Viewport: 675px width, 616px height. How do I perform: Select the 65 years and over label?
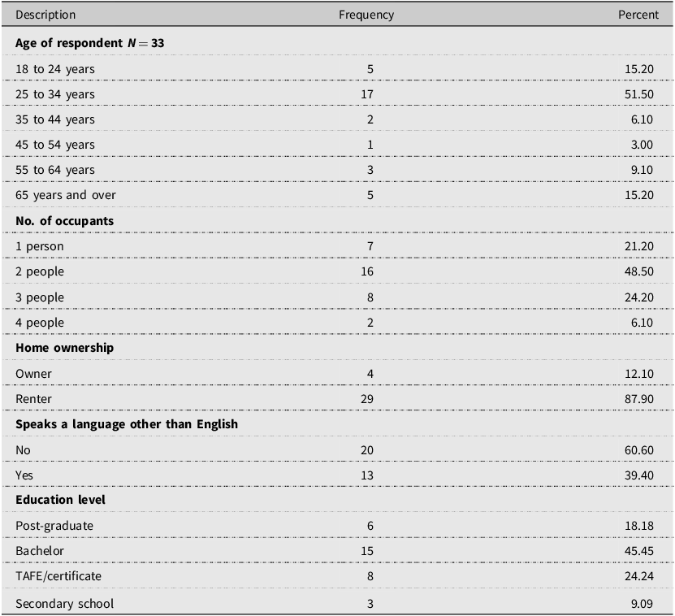click(66, 195)
